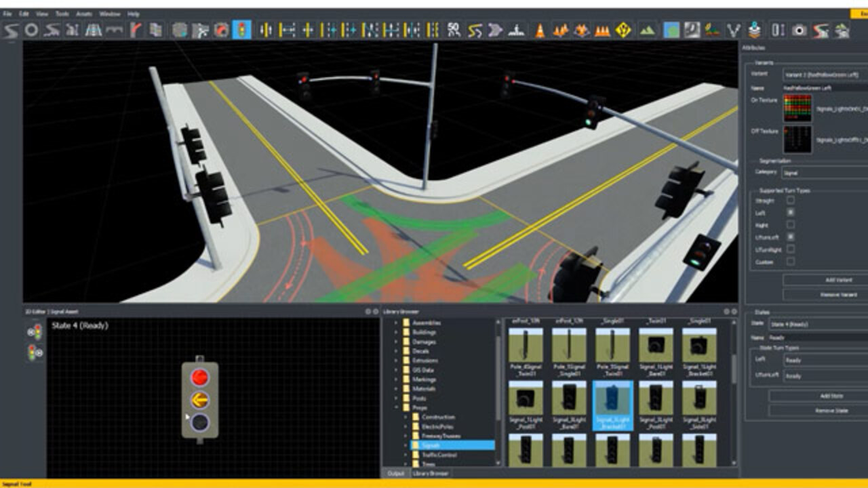This screenshot has width=868, height=488.
Task: Select the terrain mountain tool icon
Action: click(648, 30)
